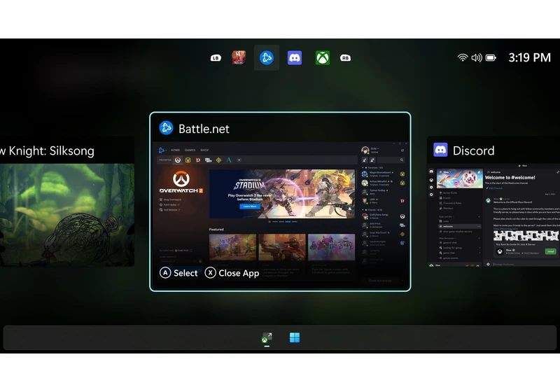
Task: Click Shop Overwatch link
Action: coord(170,199)
